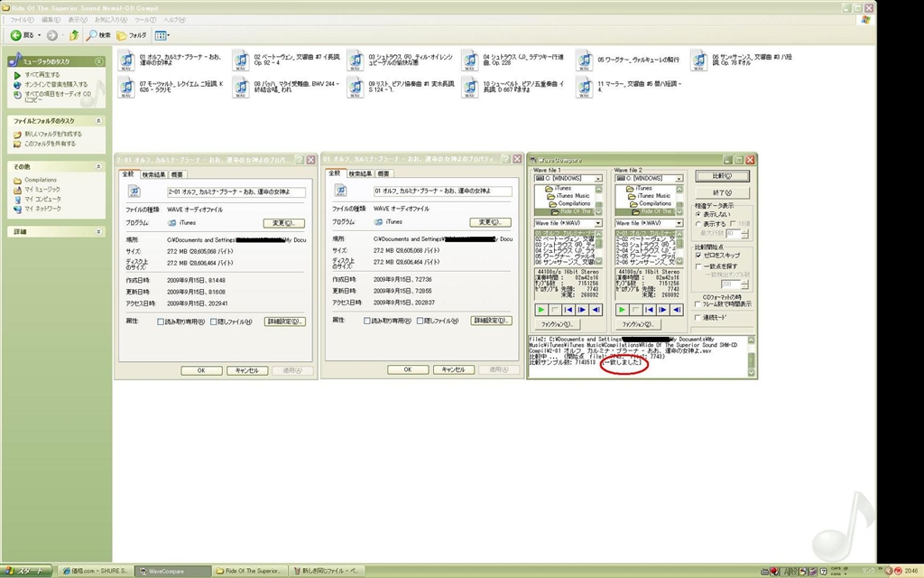Viewport: 924px width, 578px height.
Task: Toggle the Folders (フォルダ) toolbar button
Action: pyautogui.click(x=132, y=35)
